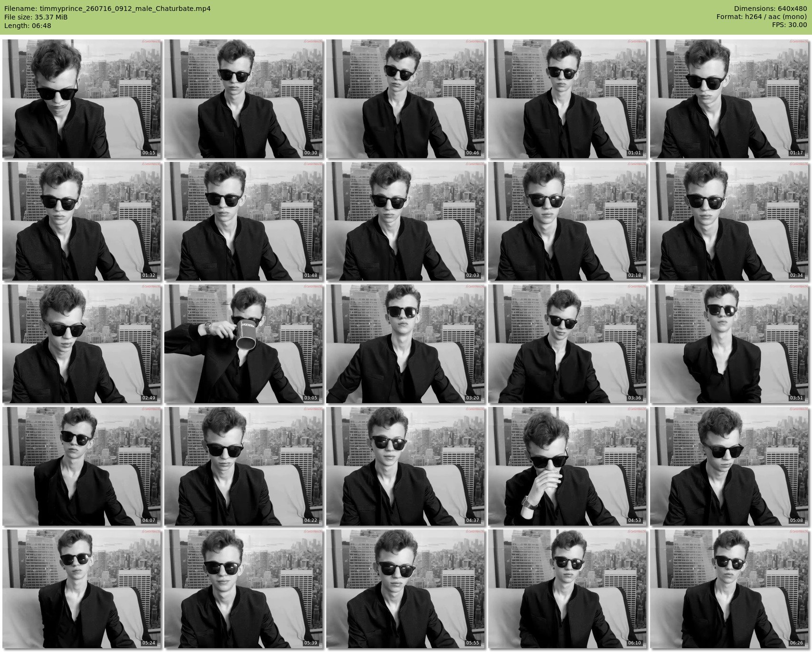Click the thumbnail stamped 00:15
Screen dimensions: 812x652
81,98
